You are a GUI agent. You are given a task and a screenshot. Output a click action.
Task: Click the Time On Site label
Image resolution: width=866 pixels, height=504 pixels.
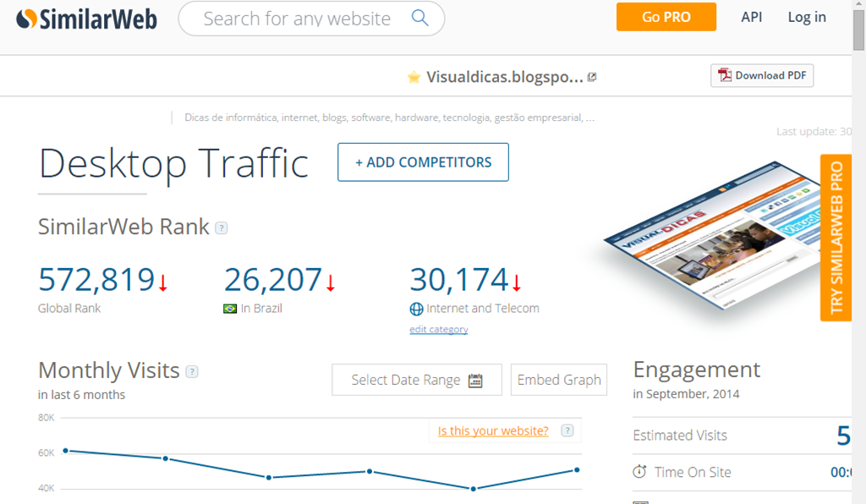pos(693,473)
